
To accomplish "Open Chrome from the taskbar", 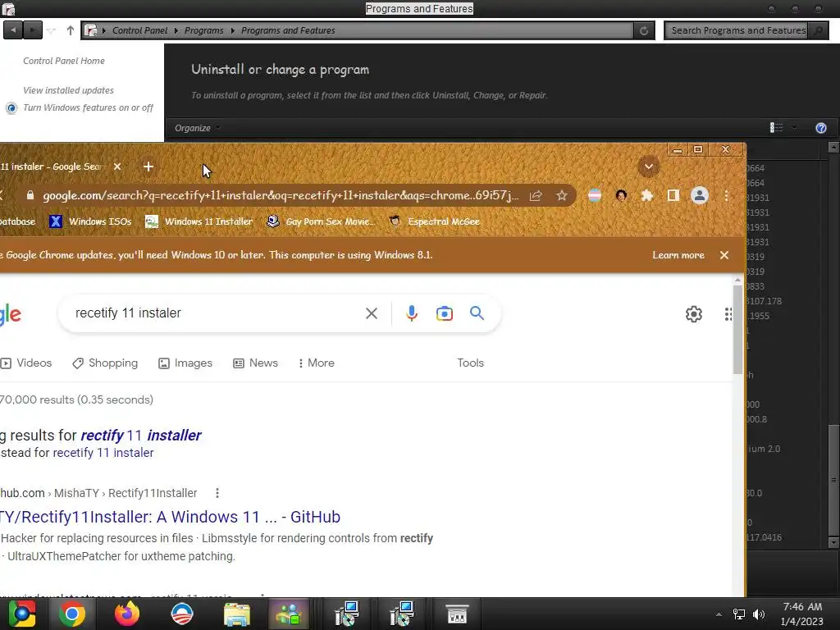I will (x=72, y=614).
